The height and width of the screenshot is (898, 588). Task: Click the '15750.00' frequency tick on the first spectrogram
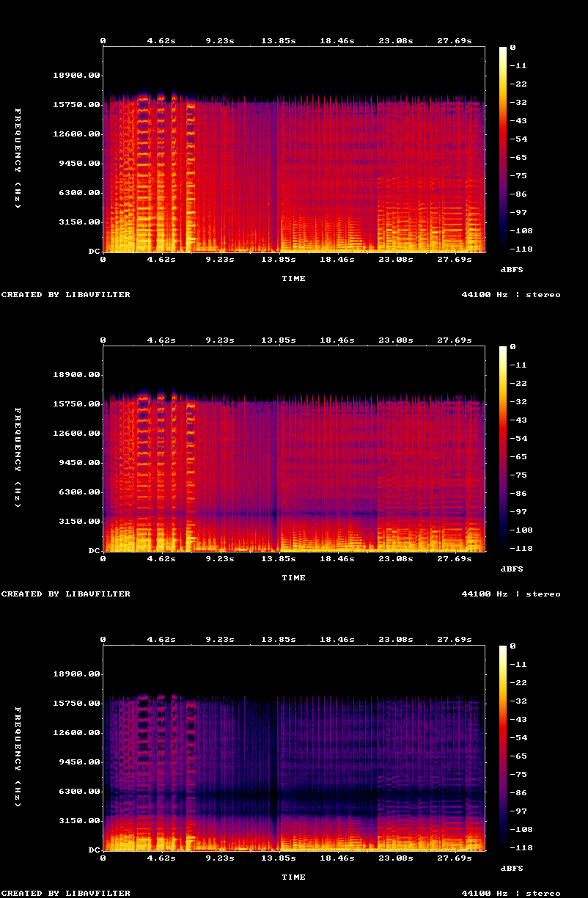pos(77,105)
